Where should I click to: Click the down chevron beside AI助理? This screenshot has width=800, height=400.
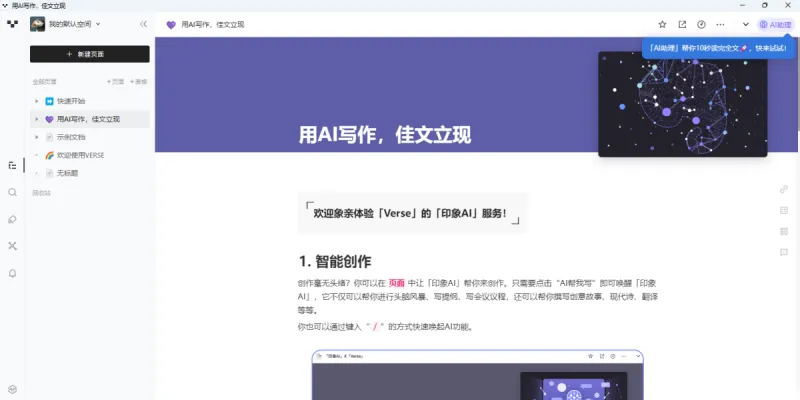click(745, 24)
